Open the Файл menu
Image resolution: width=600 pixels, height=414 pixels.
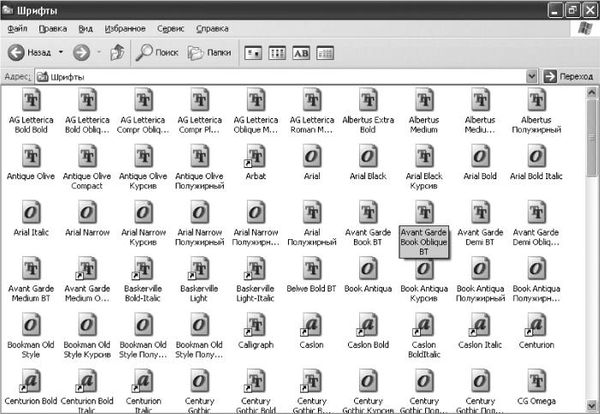coord(16,29)
